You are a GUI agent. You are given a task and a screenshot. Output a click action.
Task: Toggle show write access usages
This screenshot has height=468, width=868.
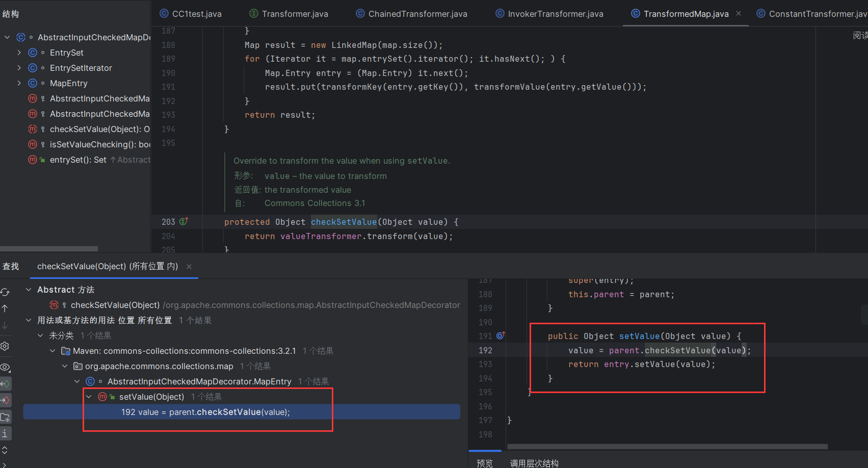tap(5, 400)
